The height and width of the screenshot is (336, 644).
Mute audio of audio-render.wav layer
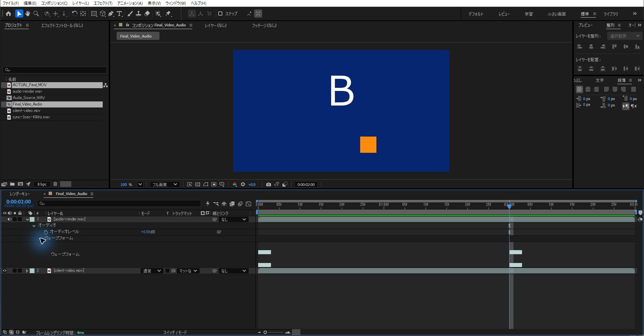[x=10, y=219]
